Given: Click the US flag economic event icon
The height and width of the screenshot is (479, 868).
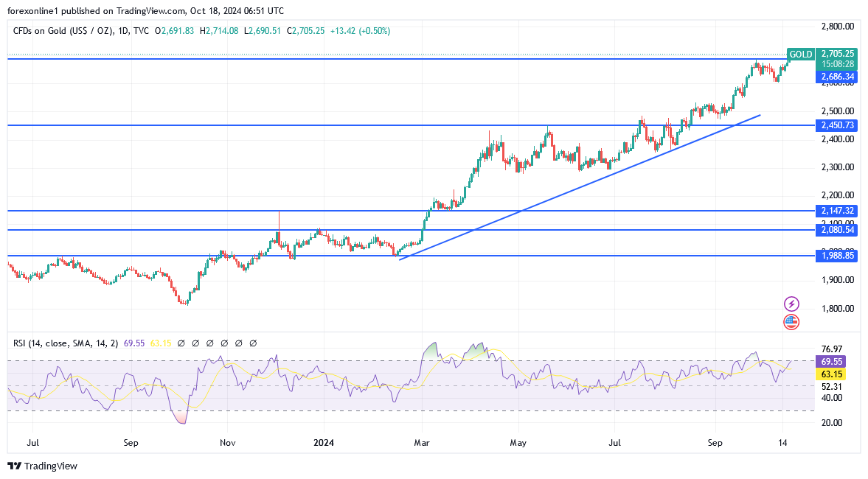Looking at the screenshot, I should point(791,322).
